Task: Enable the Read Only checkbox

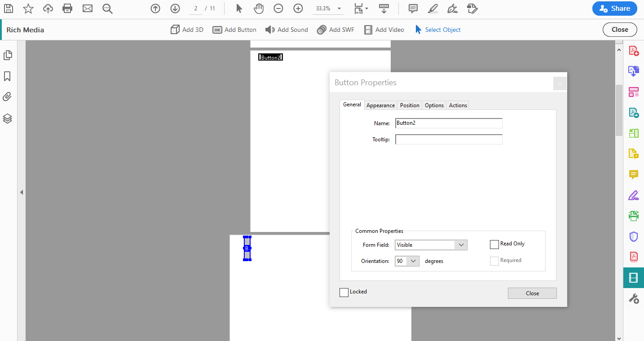Action: (x=494, y=244)
